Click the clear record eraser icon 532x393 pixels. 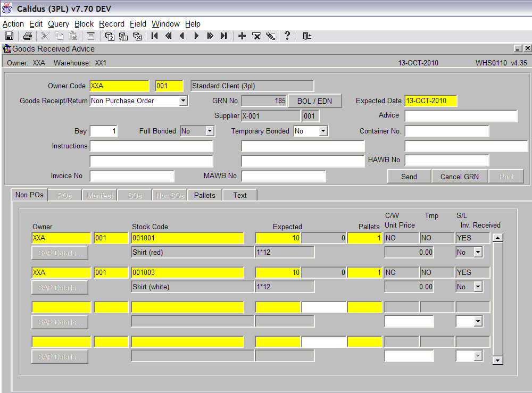tap(270, 36)
